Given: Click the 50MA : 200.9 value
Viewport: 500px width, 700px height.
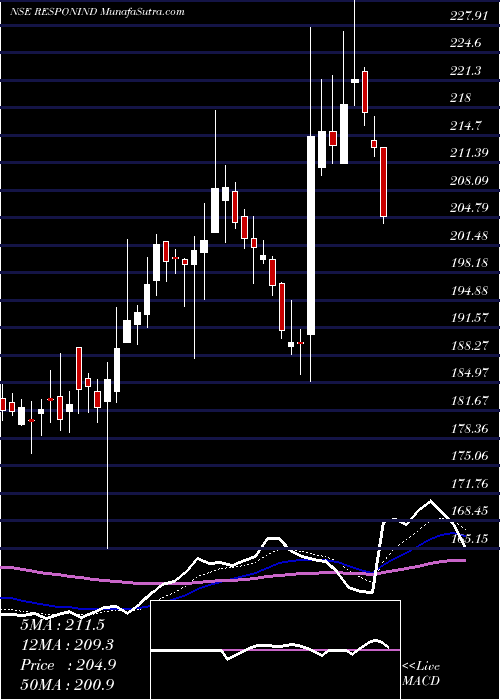Looking at the screenshot, I should coord(67,684).
